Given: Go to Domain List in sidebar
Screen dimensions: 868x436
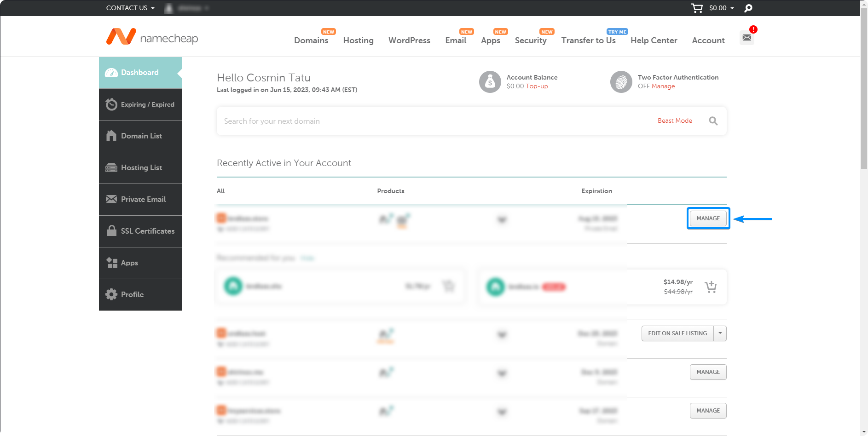Looking at the screenshot, I should click(140, 136).
